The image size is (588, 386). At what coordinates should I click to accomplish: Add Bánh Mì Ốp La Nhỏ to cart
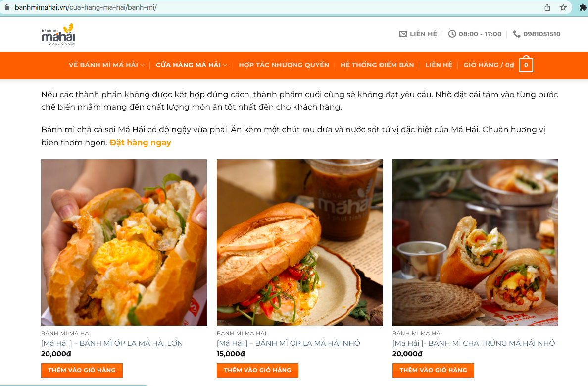258,370
